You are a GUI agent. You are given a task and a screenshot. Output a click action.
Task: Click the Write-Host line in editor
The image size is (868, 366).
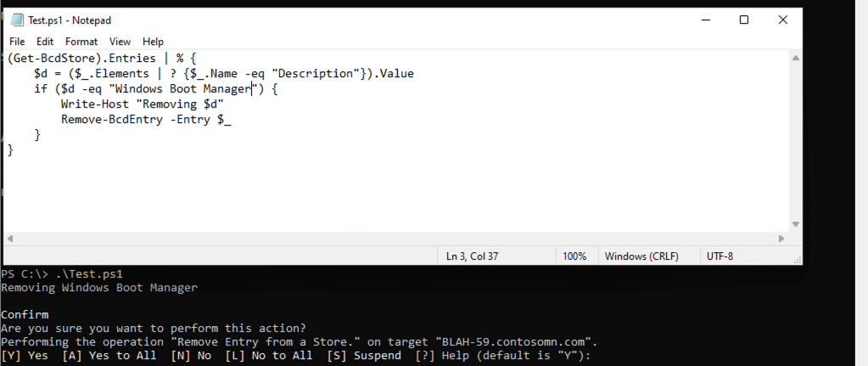click(x=142, y=104)
